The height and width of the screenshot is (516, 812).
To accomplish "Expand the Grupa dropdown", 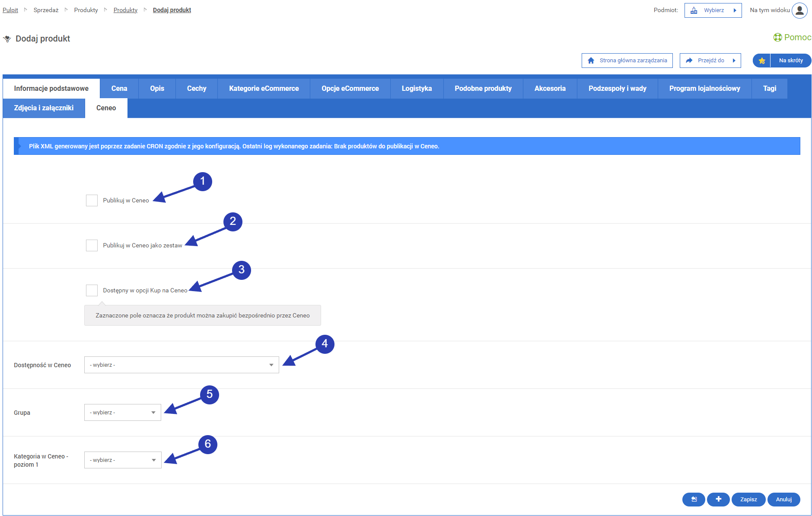I will (123, 413).
